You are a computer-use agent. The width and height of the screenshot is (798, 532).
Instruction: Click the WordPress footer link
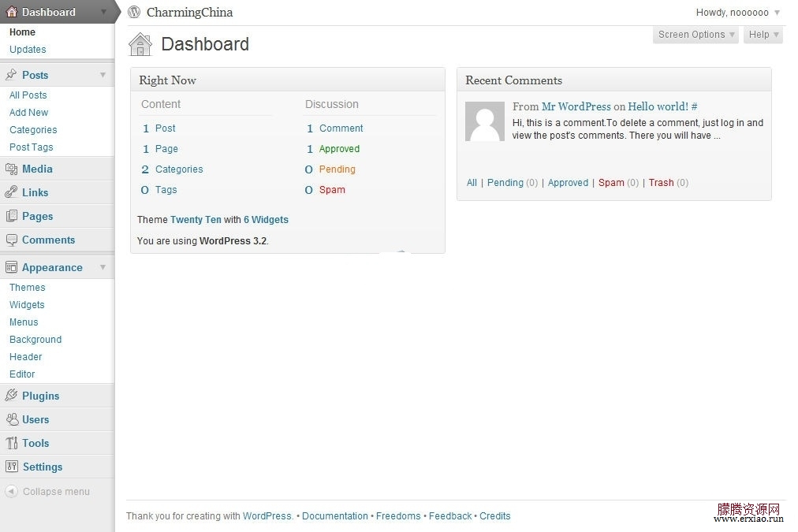click(267, 515)
